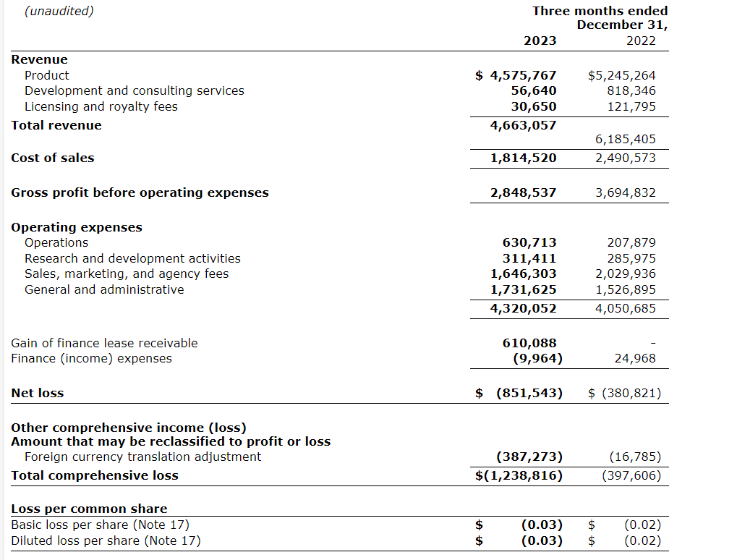Click 'Loss per common share' heading
The width and height of the screenshot is (737, 560).
(89, 509)
